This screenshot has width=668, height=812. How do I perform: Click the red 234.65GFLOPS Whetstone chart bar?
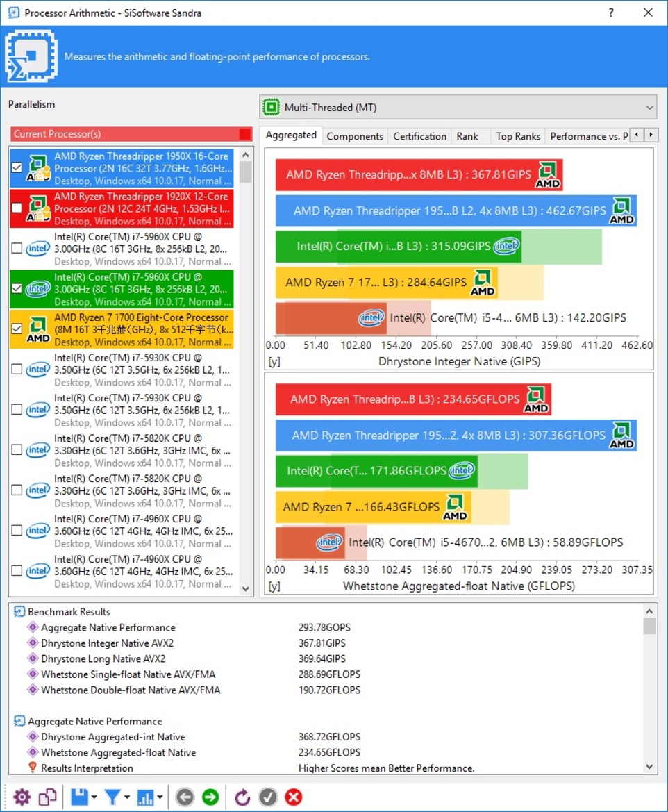[413, 399]
